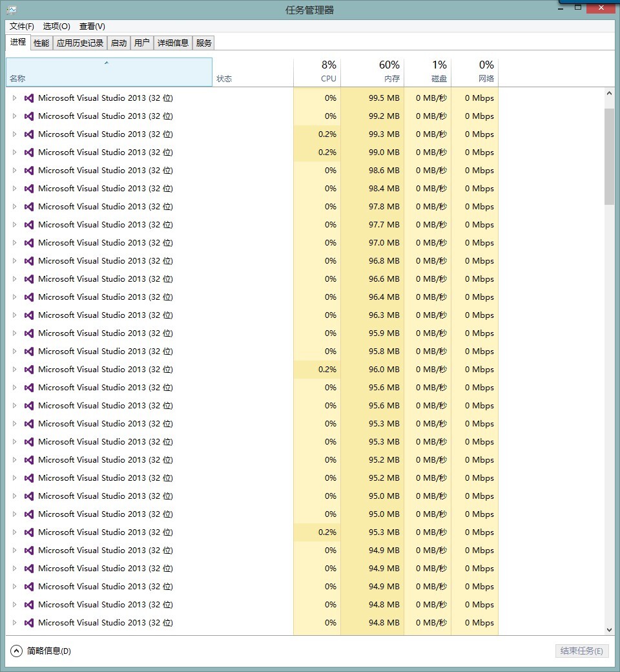This screenshot has height=672, width=620.
Task: Select the Visual Studio icon in the 98.4 MB row
Action: [28, 189]
